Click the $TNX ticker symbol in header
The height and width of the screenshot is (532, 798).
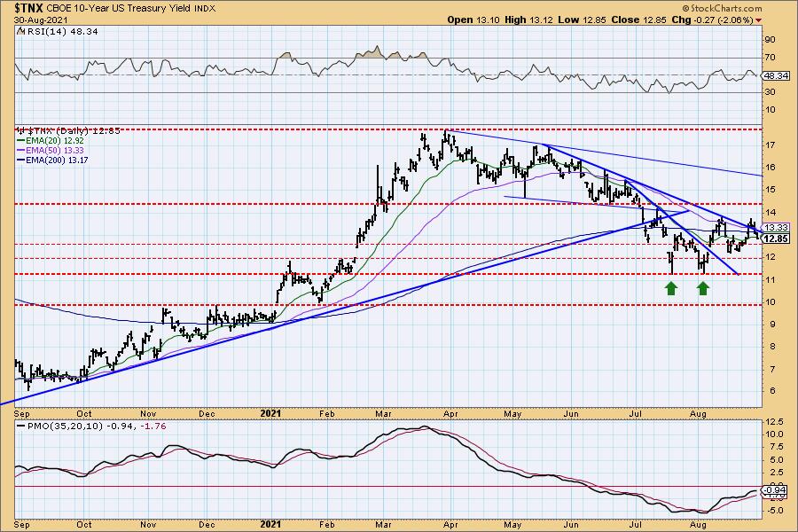(x=28, y=8)
